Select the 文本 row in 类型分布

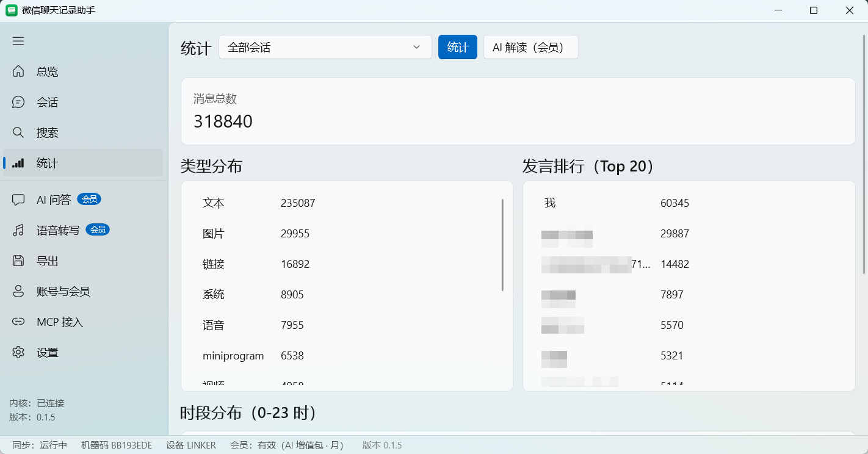[347, 203]
